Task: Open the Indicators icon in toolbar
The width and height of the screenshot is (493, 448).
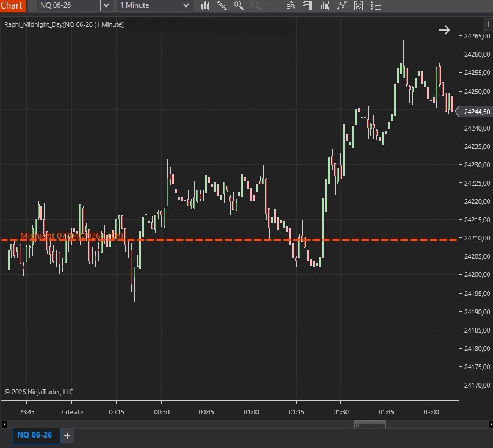Action: 342,5
